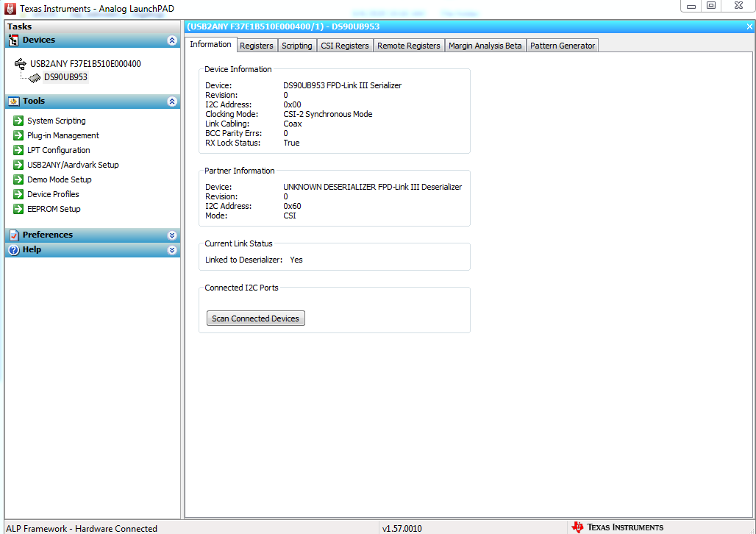
Task: Select USB2ANY F37E1B510E000400 tree node
Action: (x=85, y=64)
